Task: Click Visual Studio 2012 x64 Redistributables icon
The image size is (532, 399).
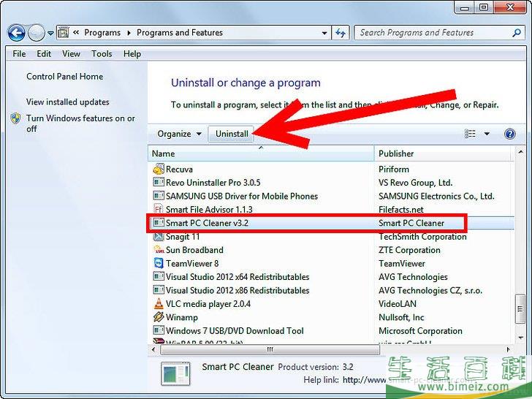Action: [x=159, y=276]
